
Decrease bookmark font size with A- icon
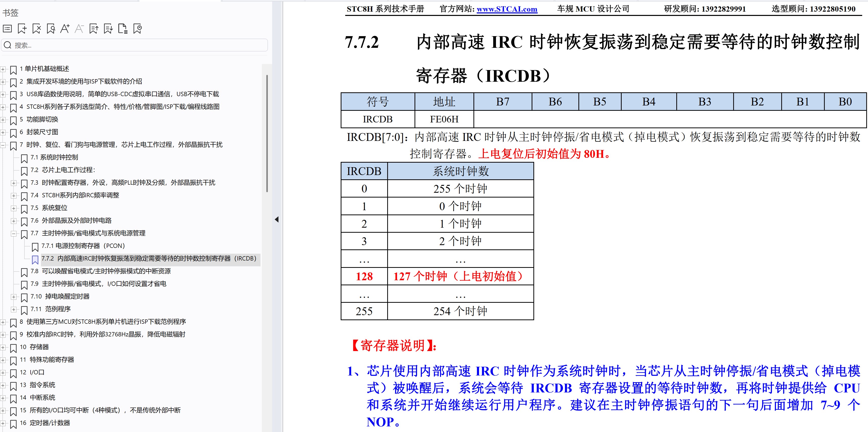point(79,29)
